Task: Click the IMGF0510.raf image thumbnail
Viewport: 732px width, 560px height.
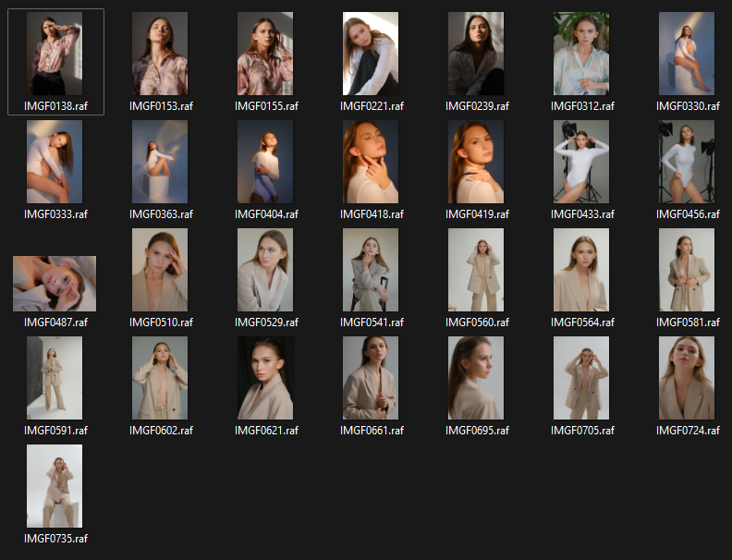Action: (160, 270)
